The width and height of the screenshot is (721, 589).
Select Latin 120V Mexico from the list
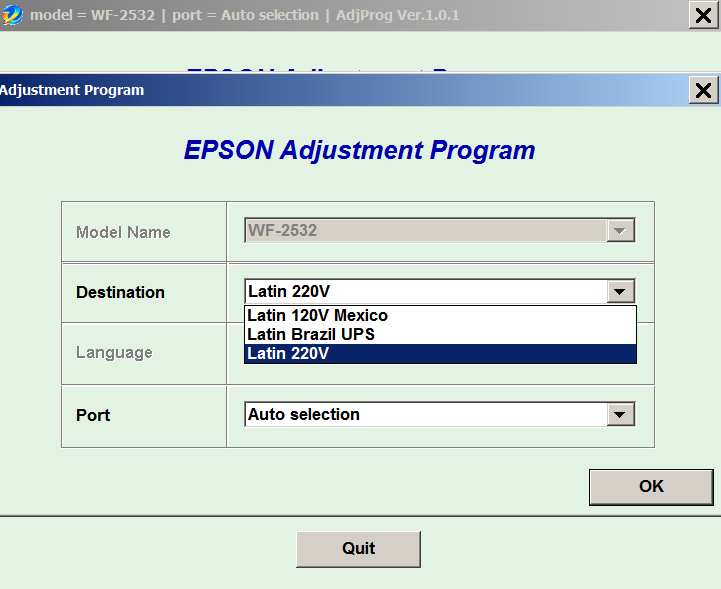(440, 315)
